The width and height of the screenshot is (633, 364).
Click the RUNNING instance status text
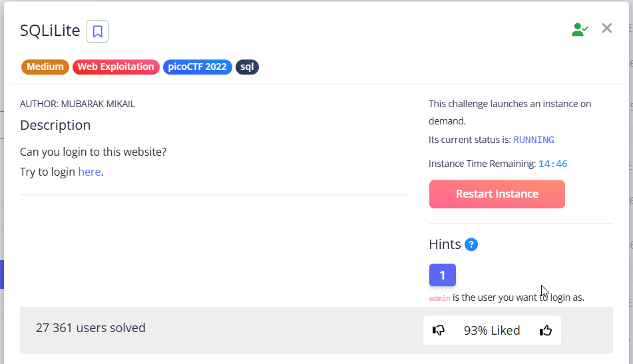point(533,140)
